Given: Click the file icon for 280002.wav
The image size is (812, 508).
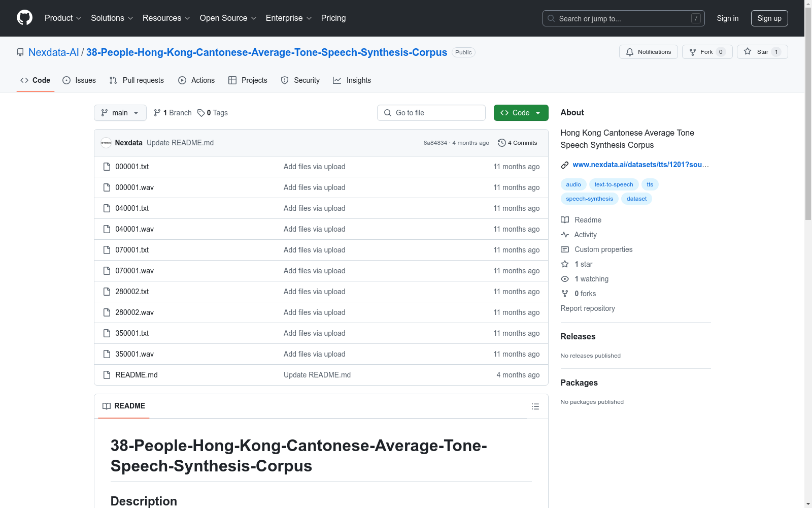Looking at the screenshot, I should [107, 312].
